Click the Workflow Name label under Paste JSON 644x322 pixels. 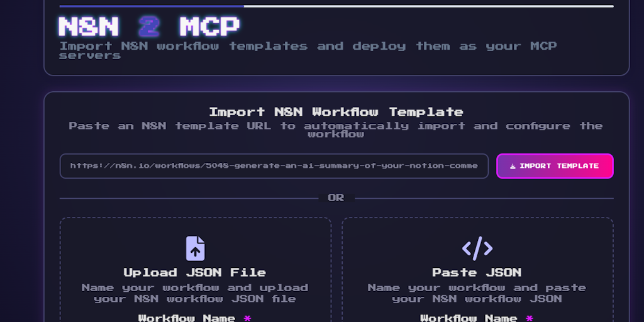(x=477, y=318)
